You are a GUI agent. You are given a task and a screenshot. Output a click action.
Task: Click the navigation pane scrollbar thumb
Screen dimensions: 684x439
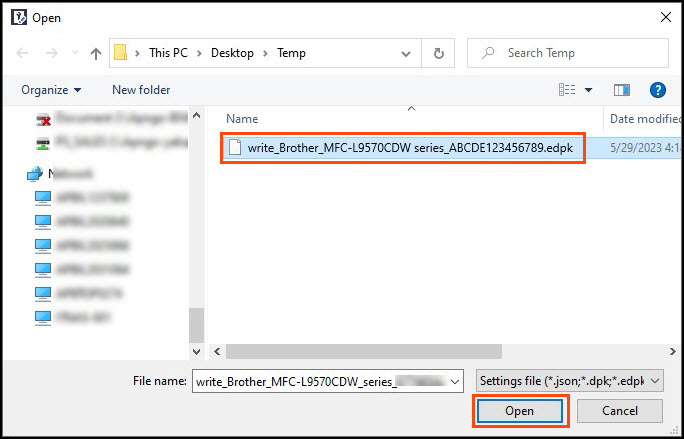pyautogui.click(x=197, y=325)
